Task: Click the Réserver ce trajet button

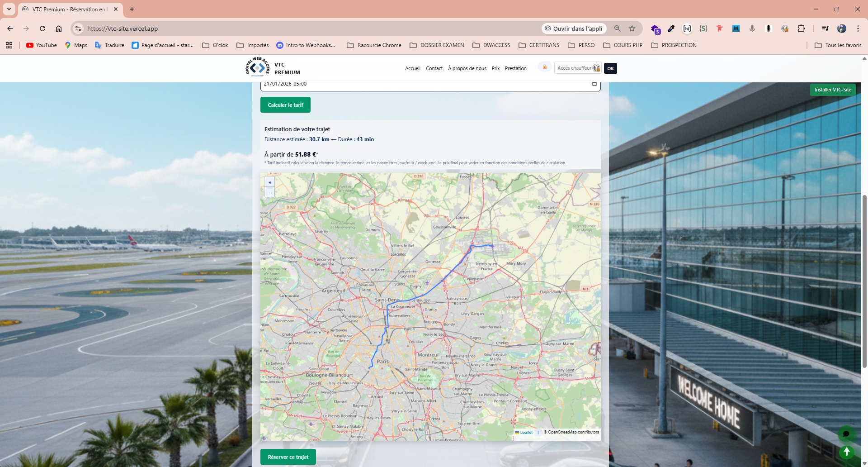Action: tap(288, 457)
